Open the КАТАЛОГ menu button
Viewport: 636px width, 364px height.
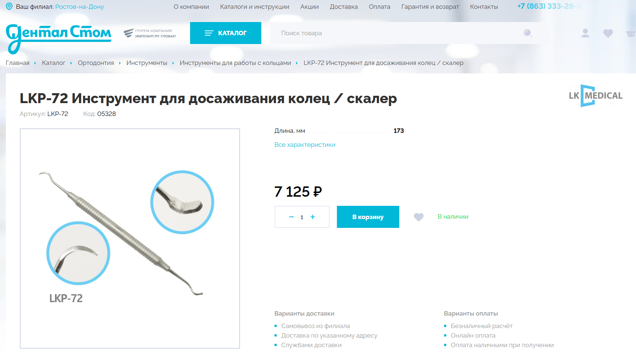226,33
